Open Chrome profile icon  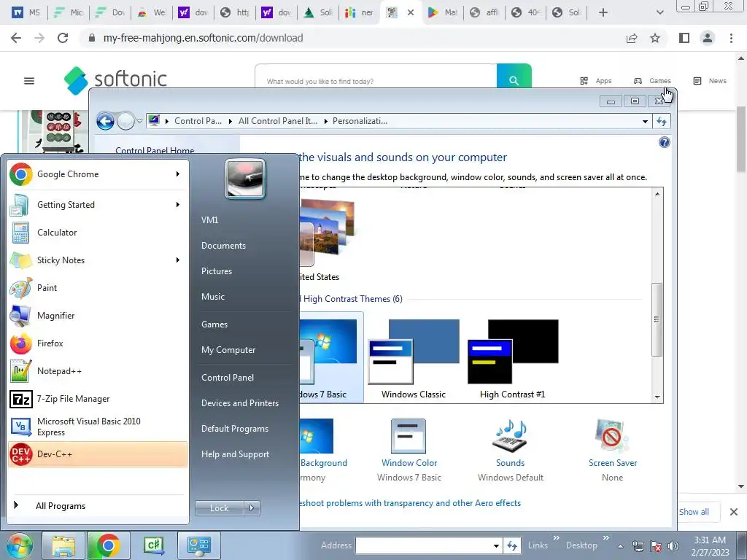708,38
